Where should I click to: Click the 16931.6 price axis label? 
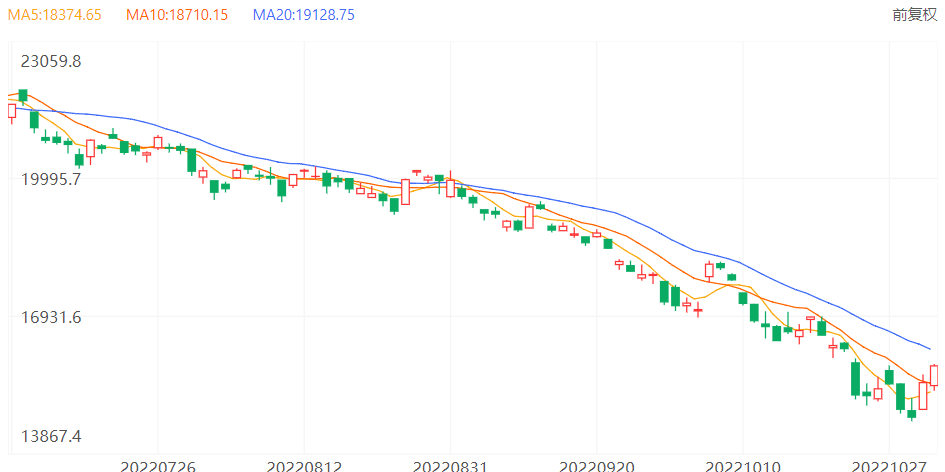(x=51, y=317)
